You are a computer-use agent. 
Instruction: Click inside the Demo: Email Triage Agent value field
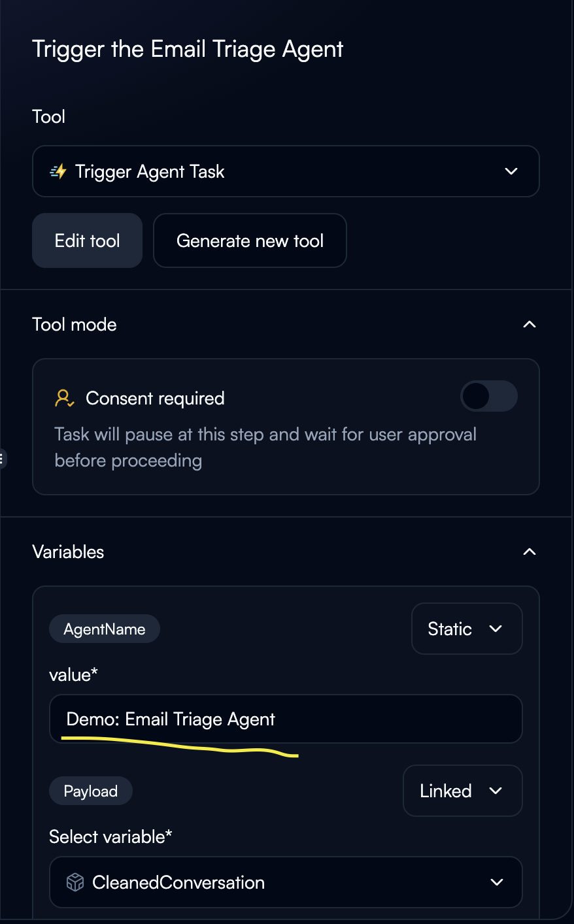[286, 718]
